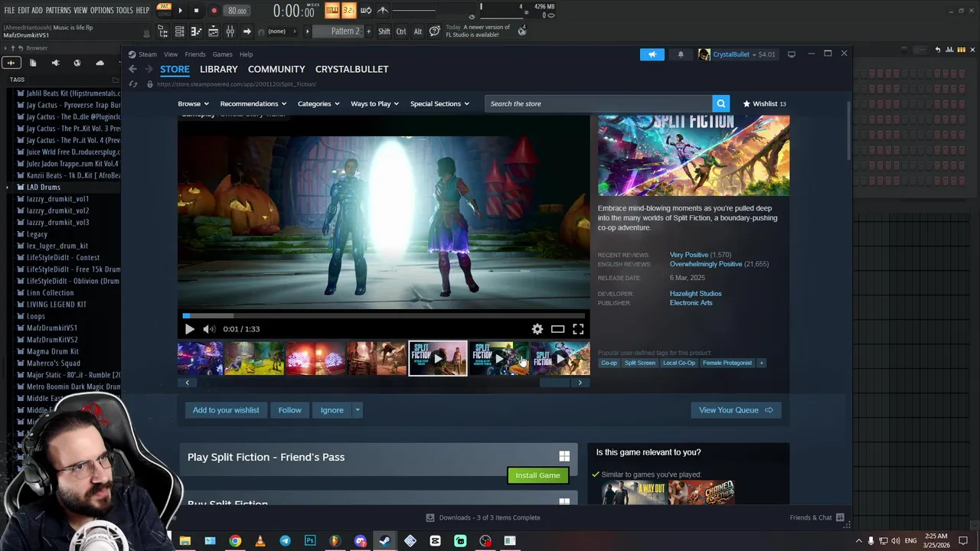The image size is (980, 551).
Task: Switch to the LIBRARY tab
Action: coord(219,69)
